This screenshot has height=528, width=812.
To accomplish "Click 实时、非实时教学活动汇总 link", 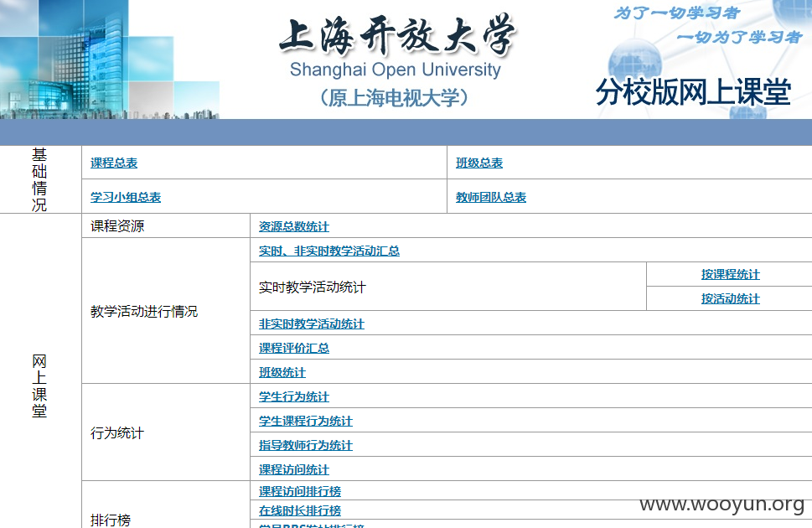I will (x=329, y=251).
